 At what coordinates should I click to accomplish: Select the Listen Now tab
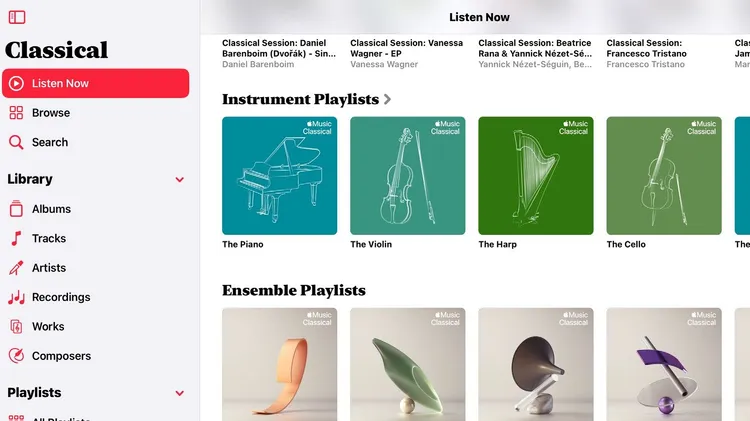click(x=96, y=83)
